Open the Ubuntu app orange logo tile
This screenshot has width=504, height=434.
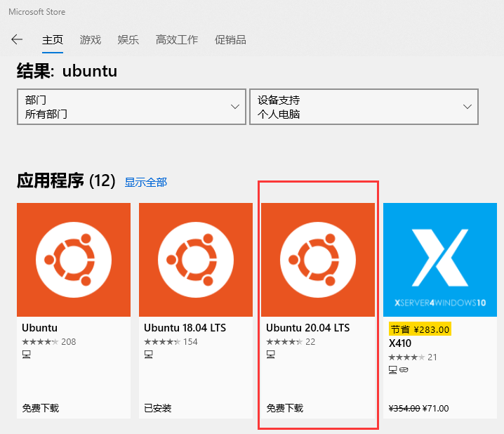(74, 259)
